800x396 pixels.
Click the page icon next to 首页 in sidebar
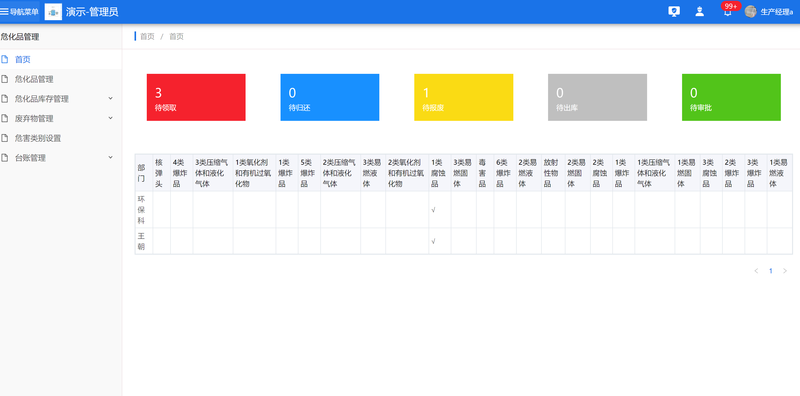5,59
